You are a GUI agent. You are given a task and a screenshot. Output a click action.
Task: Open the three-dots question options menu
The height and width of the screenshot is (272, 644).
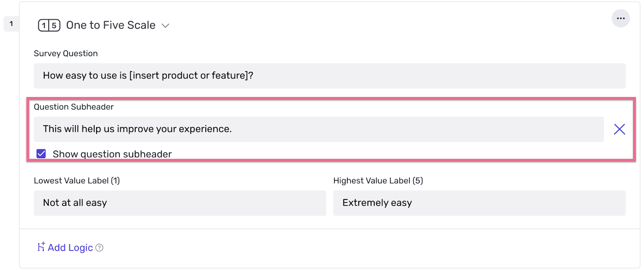pyautogui.click(x=621, y=19)
